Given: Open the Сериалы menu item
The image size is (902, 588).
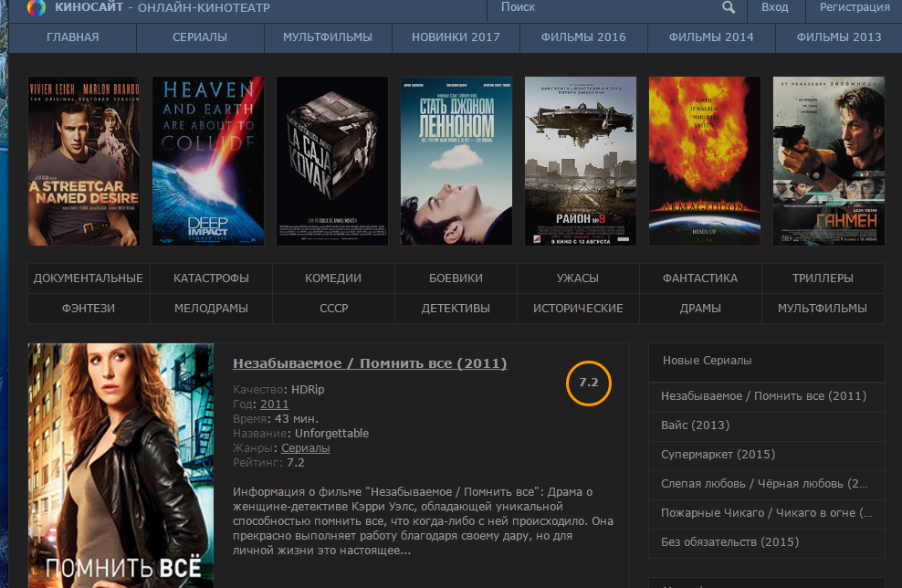Looking at the screenshot, I should pos(200,37).
